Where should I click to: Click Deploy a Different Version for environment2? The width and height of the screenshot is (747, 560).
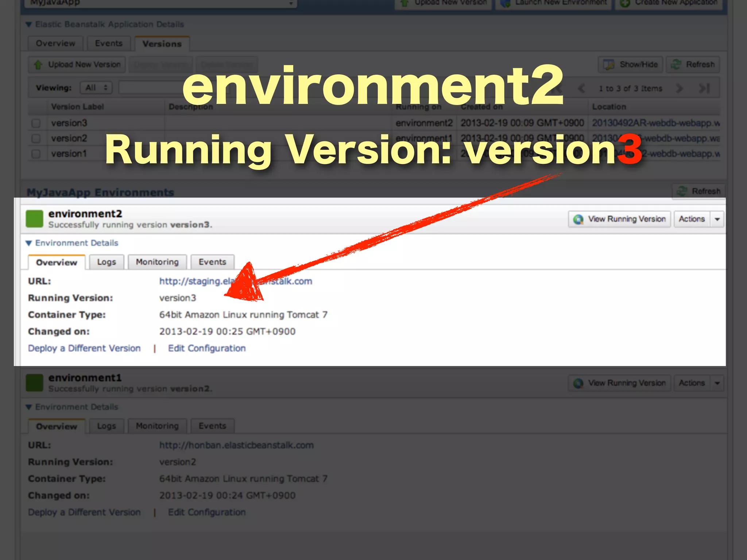pos(84,348)
